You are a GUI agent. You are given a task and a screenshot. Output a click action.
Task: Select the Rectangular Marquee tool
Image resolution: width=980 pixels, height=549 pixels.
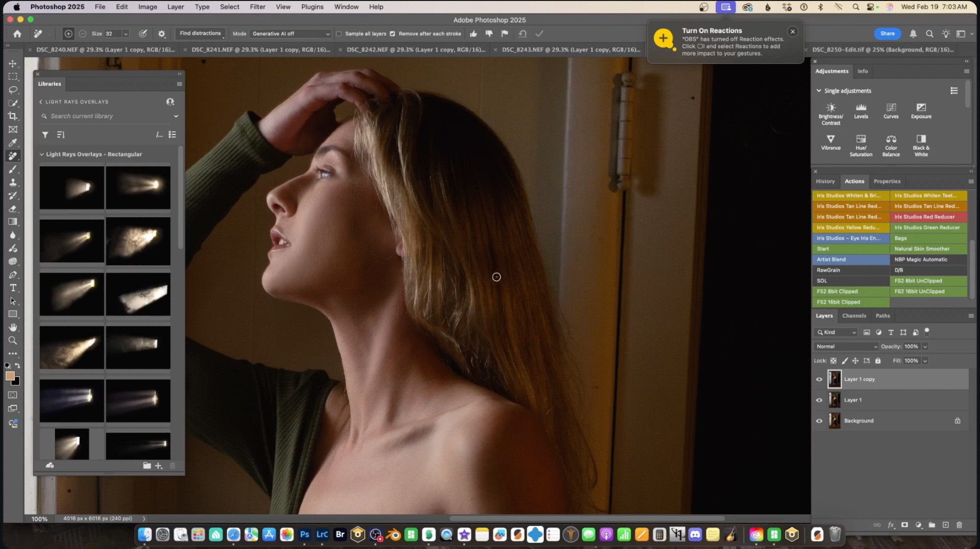tap(13, 77)
